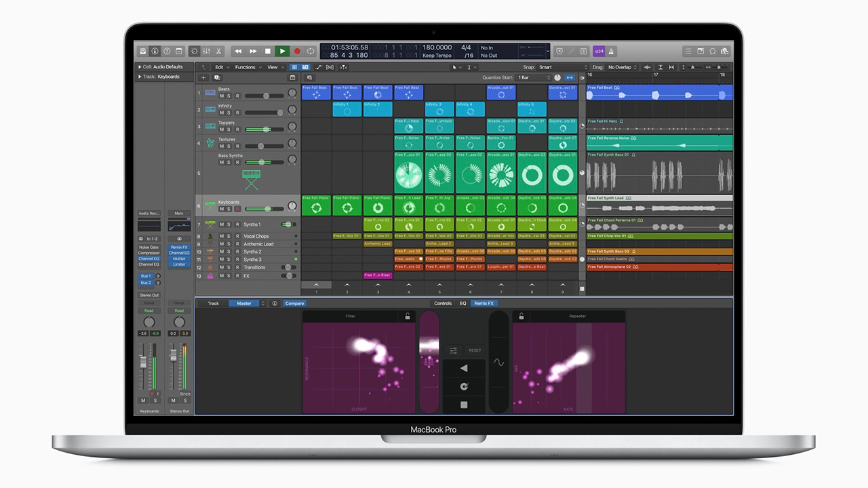Open the Filter XY pad effect menu

coord(350,316)
